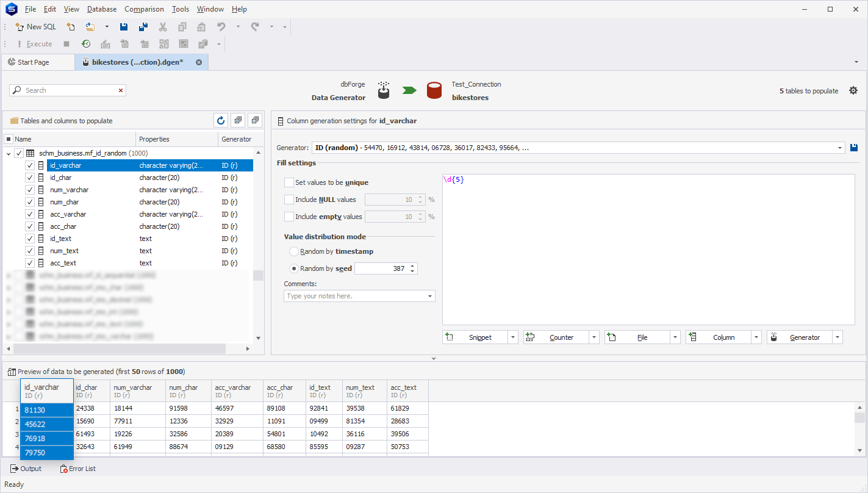Open the execution history clock icon
This screenshot has width=868, height=493.
coord(86,44)
